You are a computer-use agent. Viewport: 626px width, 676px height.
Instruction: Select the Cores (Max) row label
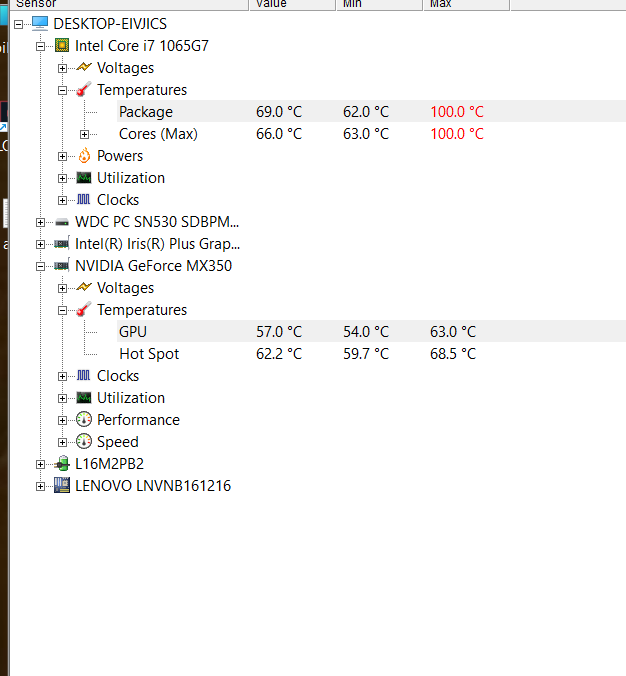coord(158,134)
